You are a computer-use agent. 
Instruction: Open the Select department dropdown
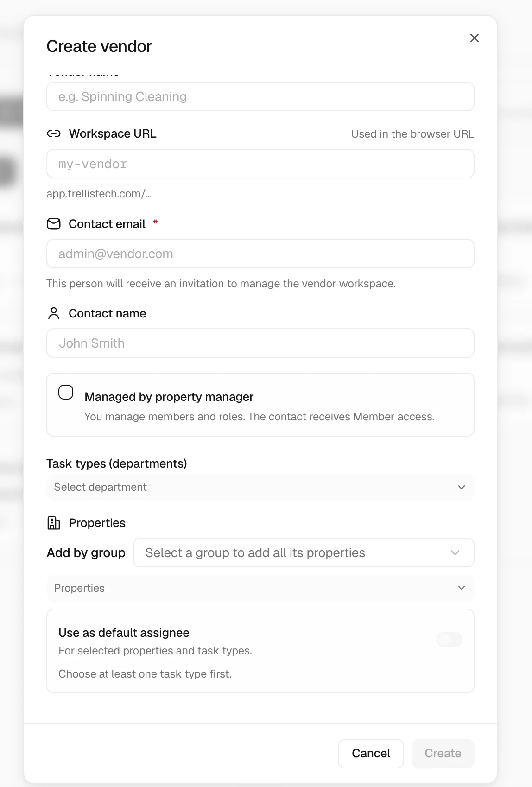260,487
